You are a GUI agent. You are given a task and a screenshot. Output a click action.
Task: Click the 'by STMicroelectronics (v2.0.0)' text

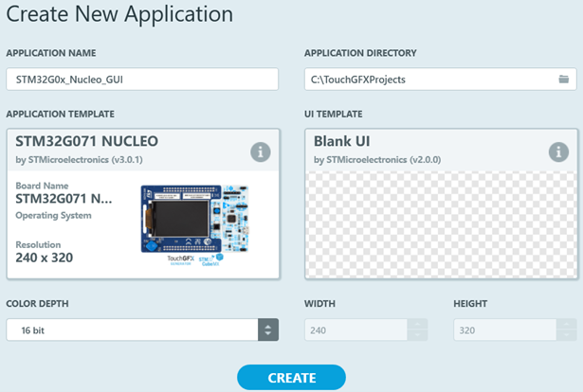[x=377, y=160]
